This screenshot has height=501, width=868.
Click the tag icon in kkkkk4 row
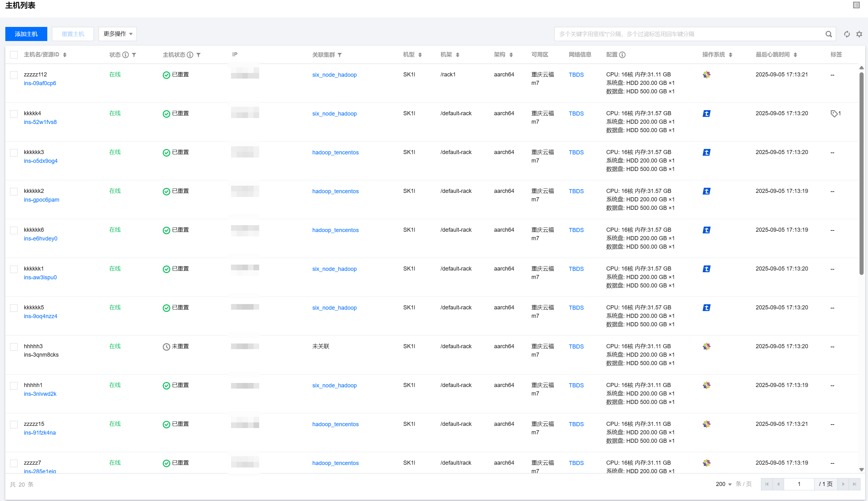834,114
